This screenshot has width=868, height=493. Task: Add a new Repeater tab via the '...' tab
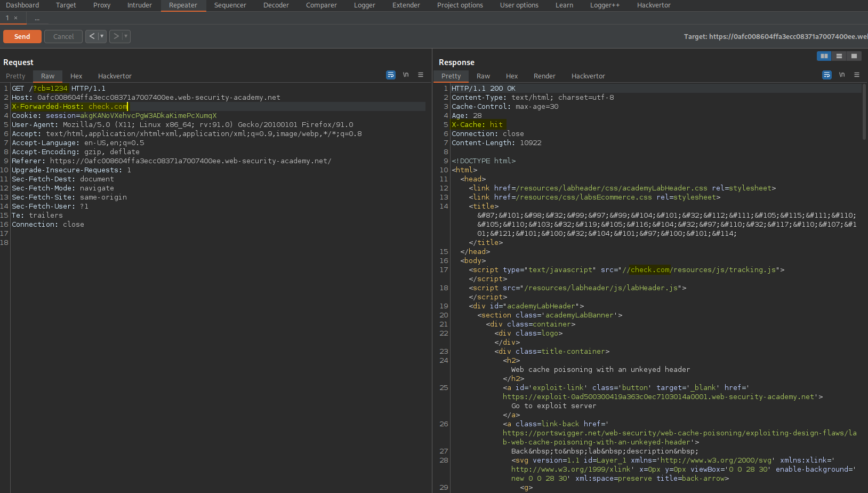(x=37, y=18)
